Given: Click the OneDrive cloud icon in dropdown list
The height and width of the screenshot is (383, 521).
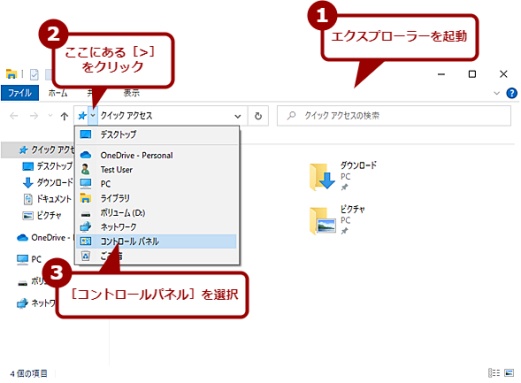Looking at the screenshot, I should [86, 155].
